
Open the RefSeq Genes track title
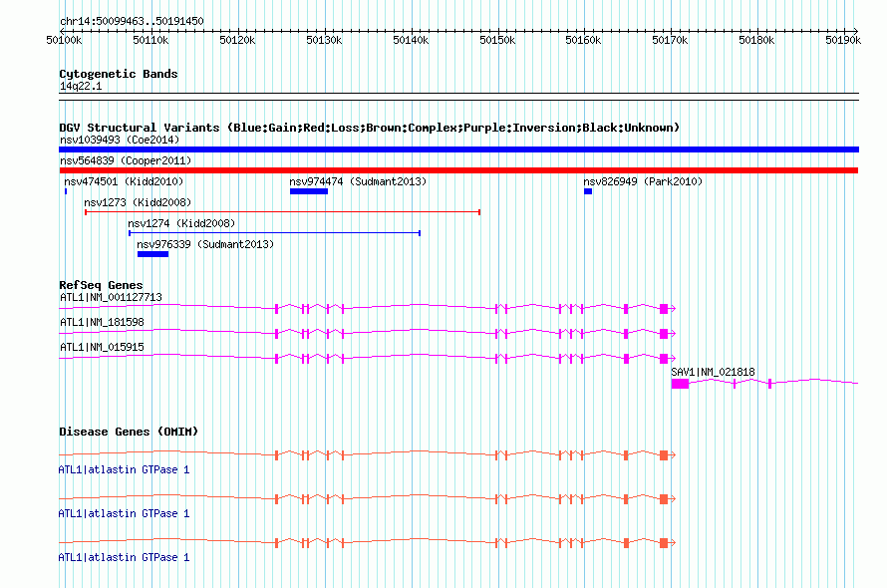[x=101, y=285]
